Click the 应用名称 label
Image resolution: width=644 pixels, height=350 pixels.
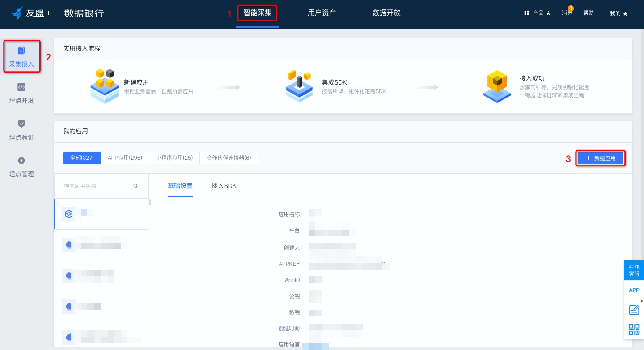click(290, 214)
